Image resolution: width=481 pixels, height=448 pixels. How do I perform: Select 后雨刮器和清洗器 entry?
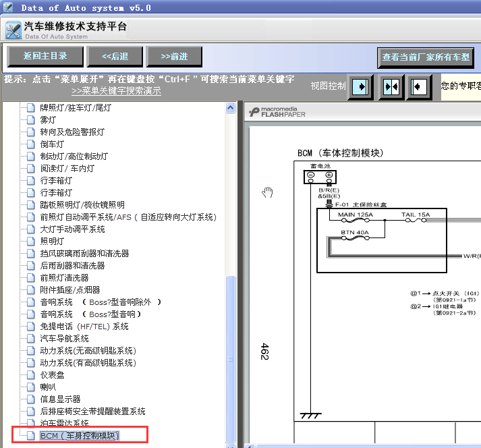pos(72,266)
